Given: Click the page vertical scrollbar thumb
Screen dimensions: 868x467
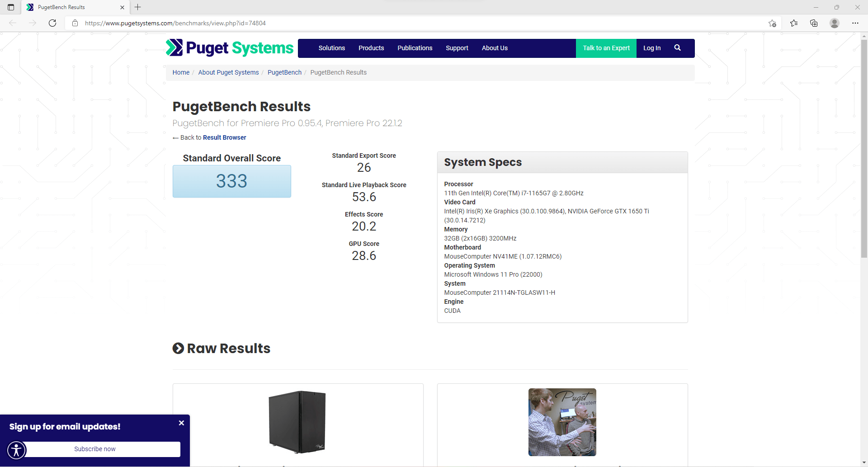Looking at the screenshot, I should tap(864, 149).
